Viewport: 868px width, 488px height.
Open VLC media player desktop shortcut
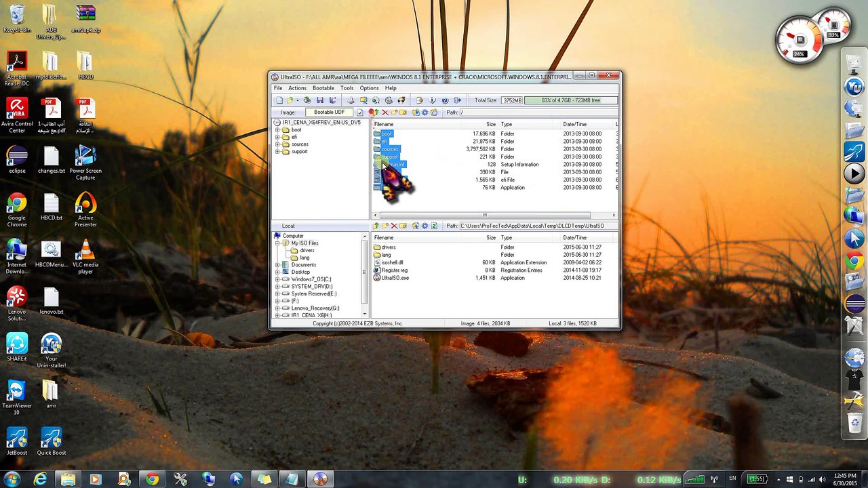[x=85, y=258]
